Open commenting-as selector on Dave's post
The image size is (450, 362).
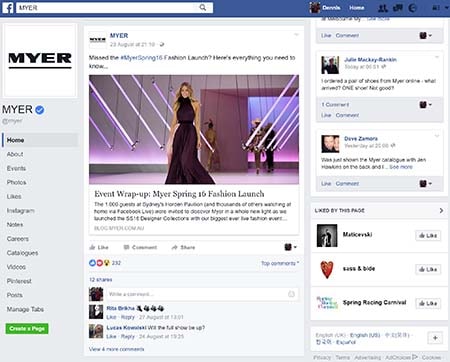click(x=425, y=183)
